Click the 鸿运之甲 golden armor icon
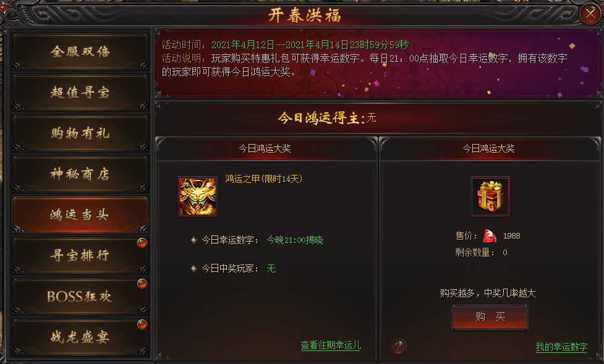The width and height of the screenshot is (604, 364). [x=198, y=197]
